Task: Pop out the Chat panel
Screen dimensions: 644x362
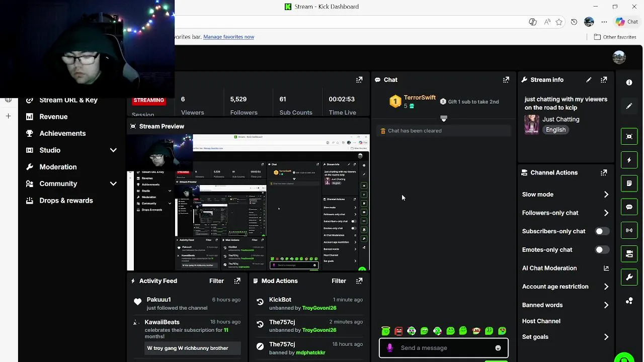Action: 506,80
